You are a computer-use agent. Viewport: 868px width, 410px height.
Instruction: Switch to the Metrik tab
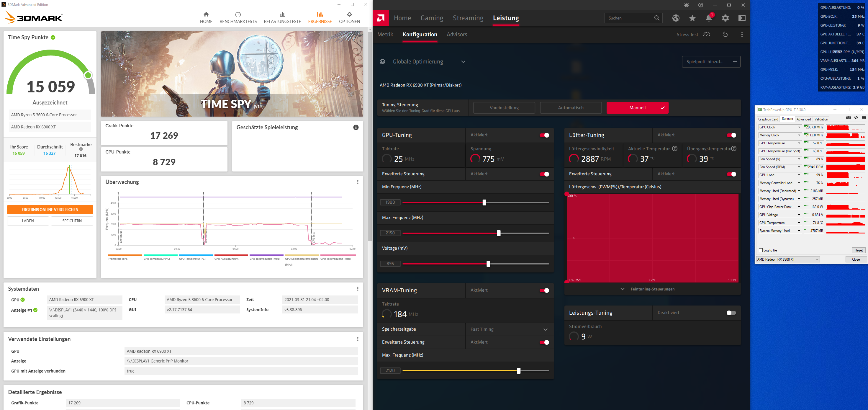tap(385, 35)
